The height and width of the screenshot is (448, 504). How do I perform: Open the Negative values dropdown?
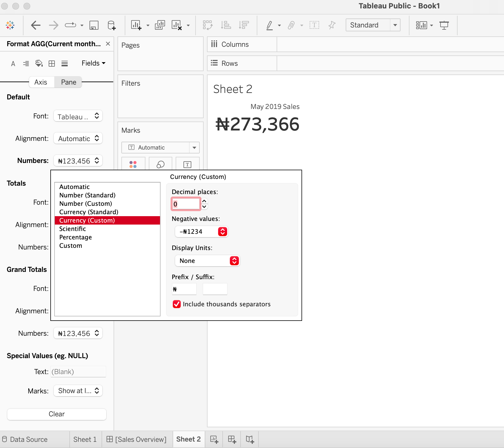point(201,232)
